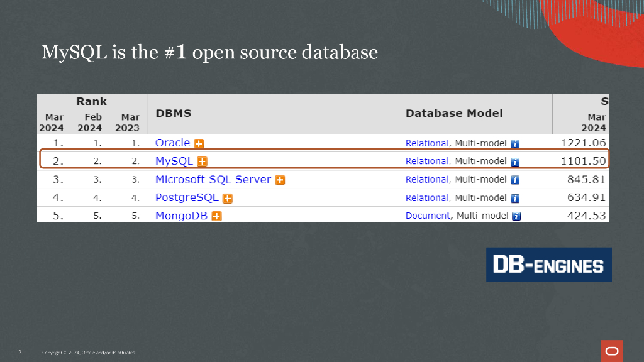
Task: Click the Relational link in the PostgreSQL row
Action: point(426,198)
